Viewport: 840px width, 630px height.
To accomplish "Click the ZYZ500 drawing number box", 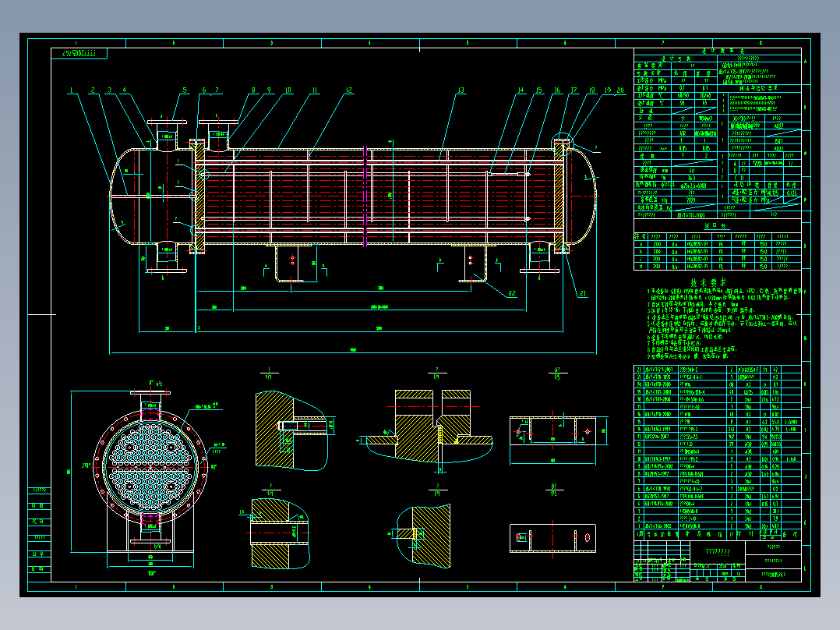I will coord(79,54).
